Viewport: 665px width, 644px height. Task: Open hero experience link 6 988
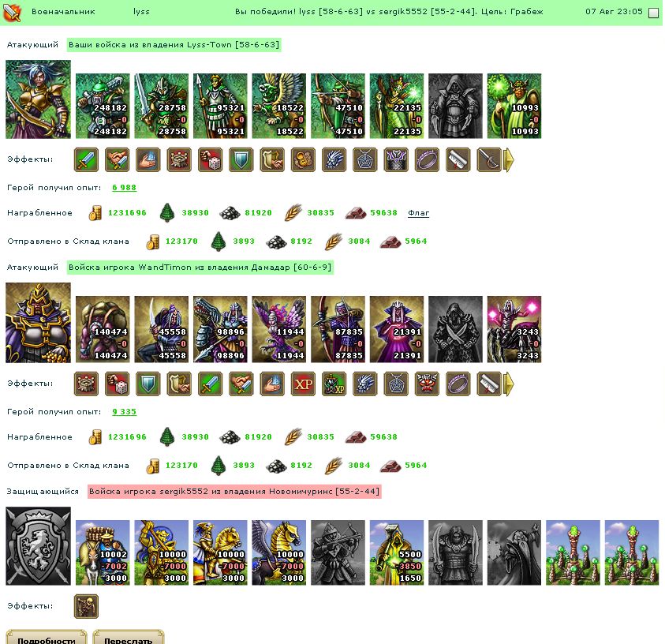(x=125, y=188)
